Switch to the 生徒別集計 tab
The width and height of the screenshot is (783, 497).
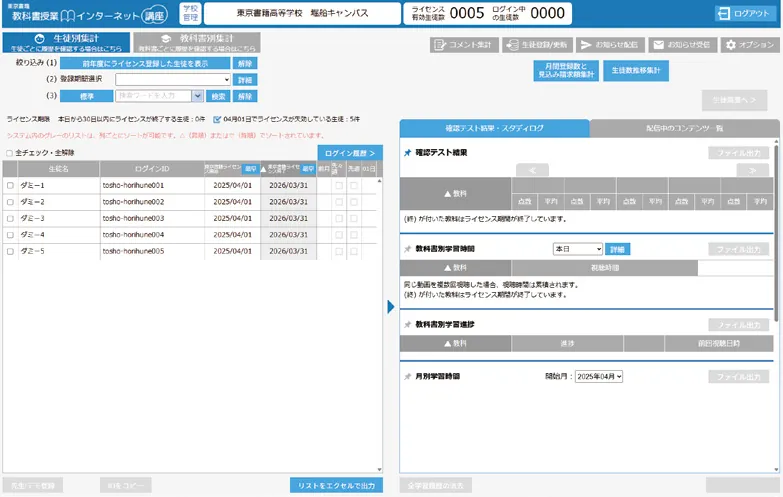[x=66, y=42]
